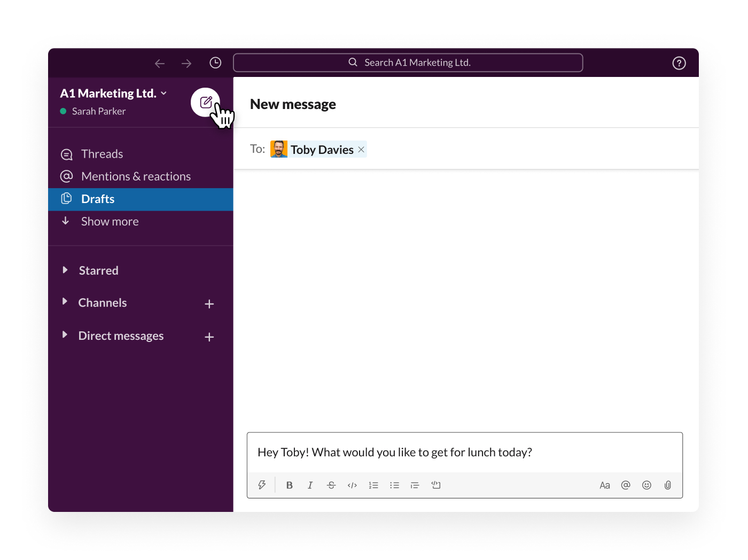Expand the Starred section
Image resolution: width=748 pixels, height=560 pixels.
[x=65, y=270]
